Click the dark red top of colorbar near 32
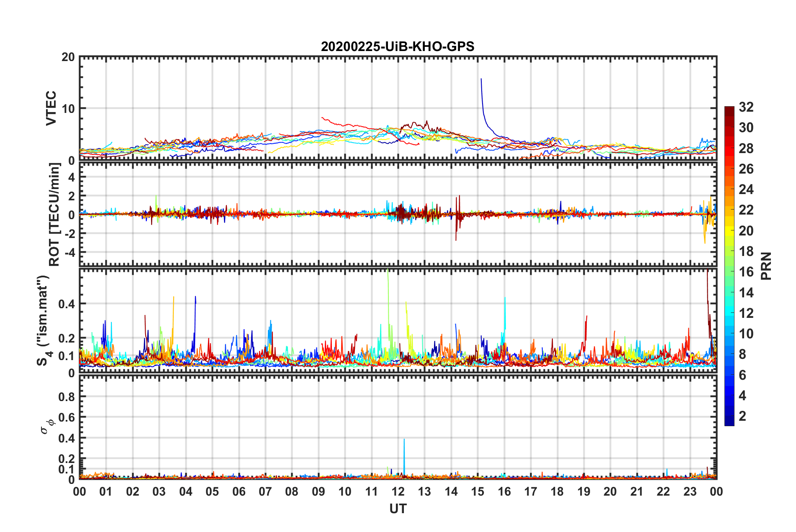 [729, 110]
